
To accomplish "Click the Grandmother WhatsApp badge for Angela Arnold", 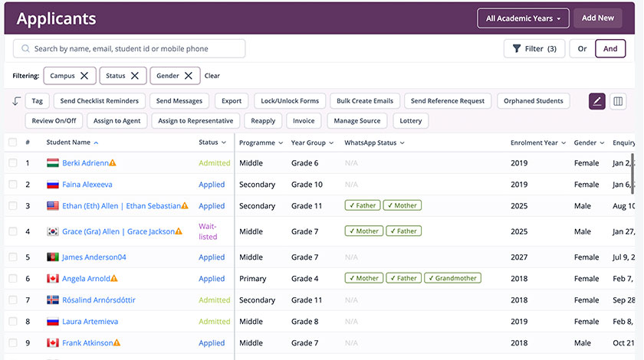I will pyautogui.click(x=452, y=278).
